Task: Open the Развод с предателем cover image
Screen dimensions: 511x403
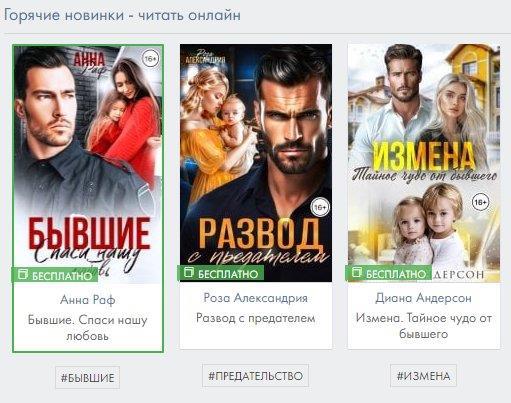Action: pos(256,163)
